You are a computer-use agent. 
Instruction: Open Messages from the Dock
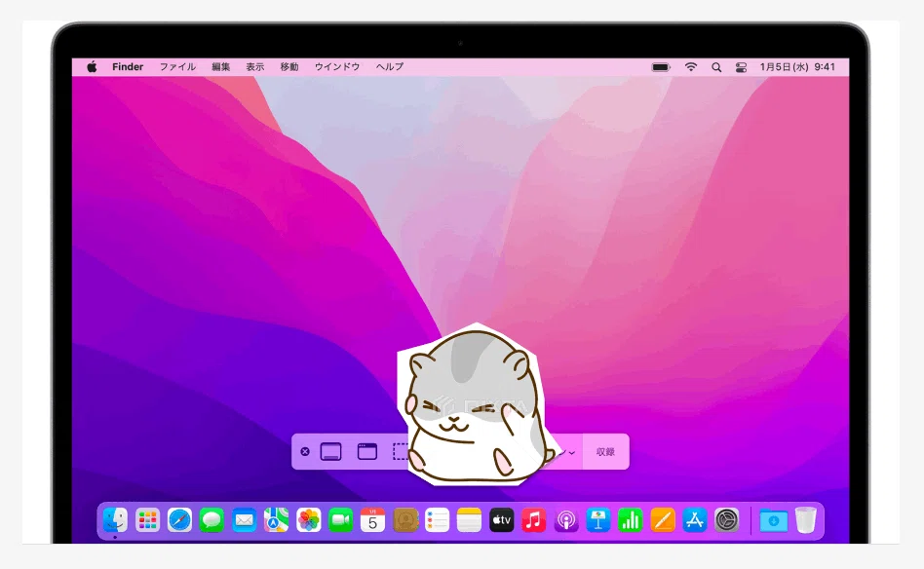212,520
